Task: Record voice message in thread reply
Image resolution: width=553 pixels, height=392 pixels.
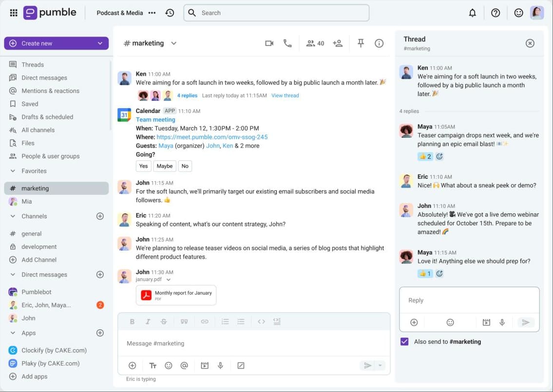Action: pyautogui.click(x=502, y=322)
